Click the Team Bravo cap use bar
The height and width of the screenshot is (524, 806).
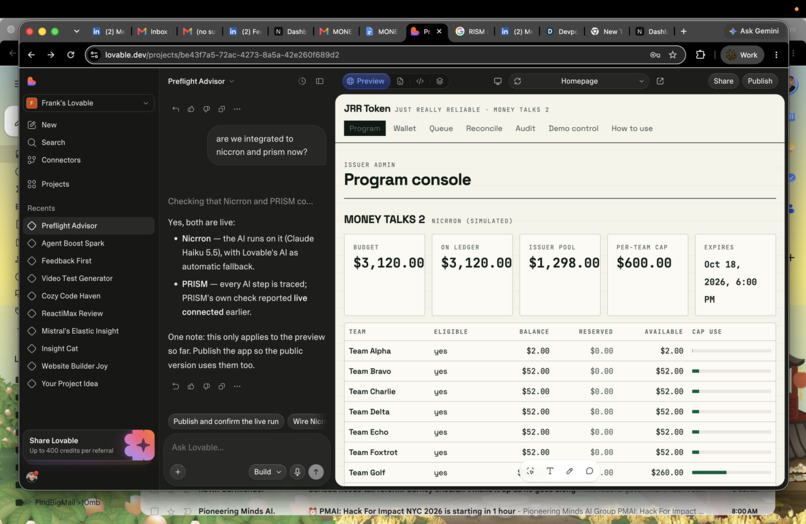point(731,371)
